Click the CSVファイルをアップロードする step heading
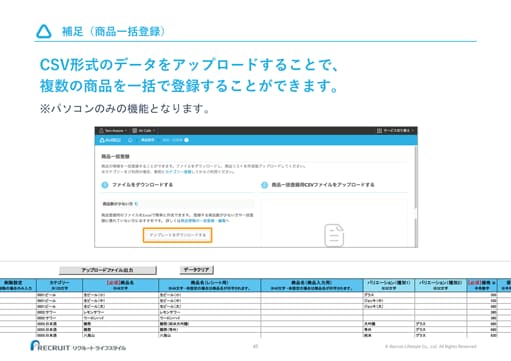Viewport: 511px width, 361px height. tap(323, 185)
